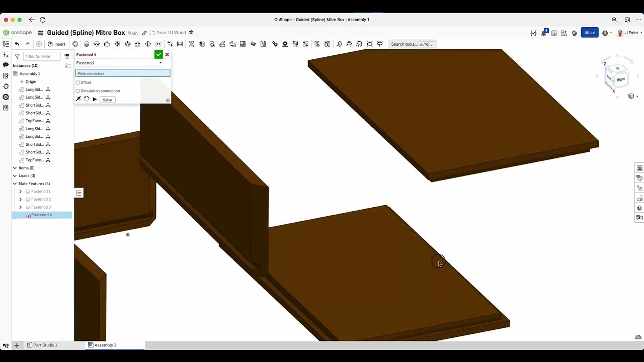Select the fastened mate tool icon
644x362 pixels.
(87, 44)
